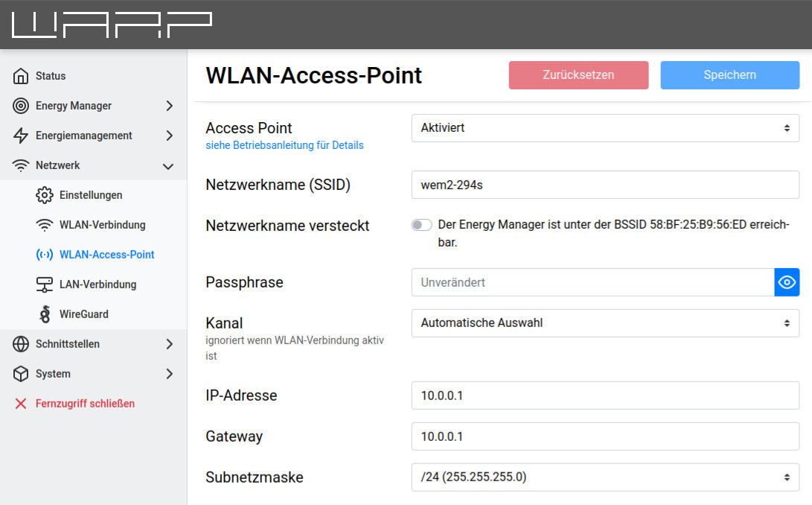This screenshot has height=505, width=812.
Task: Click the Energy Manager target icon
Action: (x=21, y=106)
